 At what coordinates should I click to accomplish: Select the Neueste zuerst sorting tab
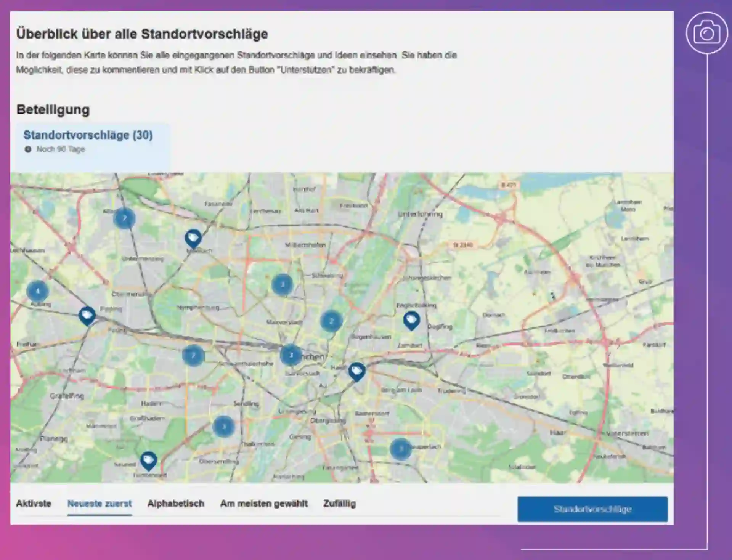coord(100,504)
